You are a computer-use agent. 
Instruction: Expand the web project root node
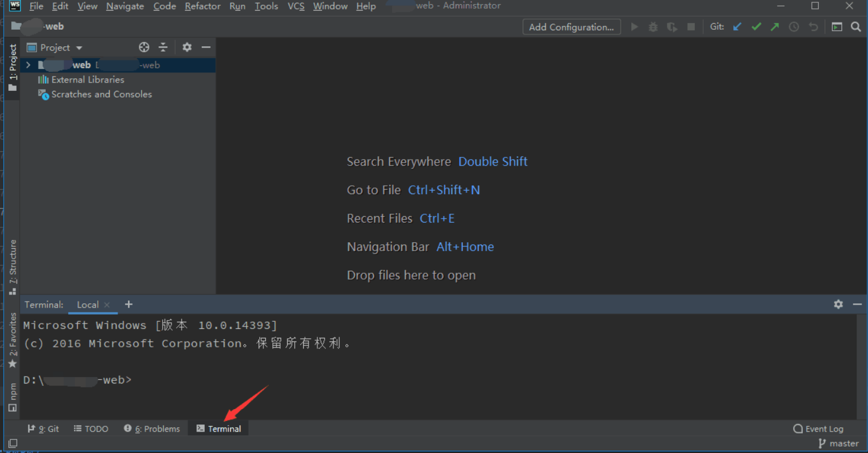[27, 65]
